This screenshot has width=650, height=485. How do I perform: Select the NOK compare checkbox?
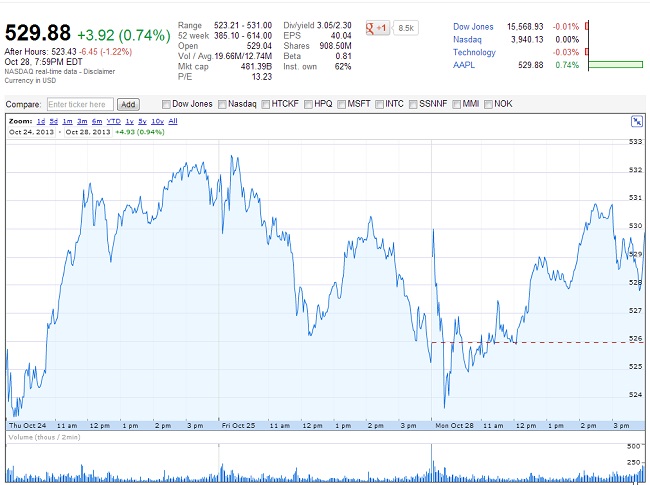coord(488,104)
